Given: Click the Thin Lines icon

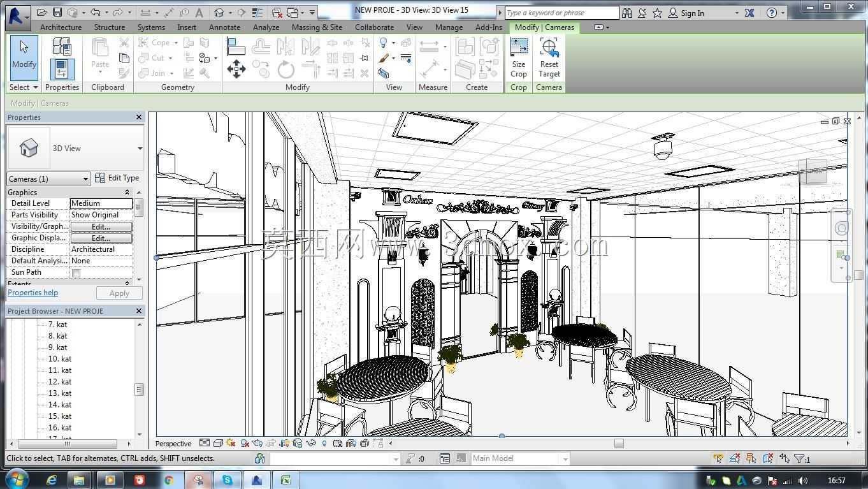Looking at the screenshot, I should 257,13.
